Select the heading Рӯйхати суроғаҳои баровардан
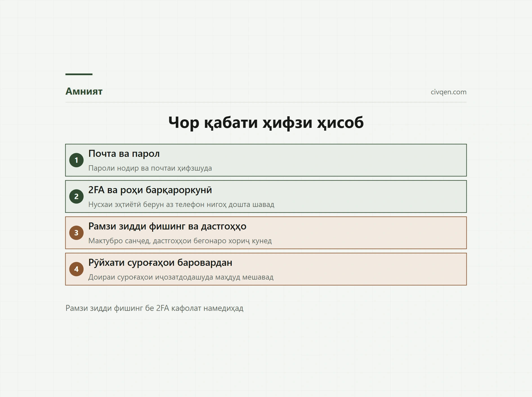Viewport: 532px width, 397px height. (x=160, y=263)
